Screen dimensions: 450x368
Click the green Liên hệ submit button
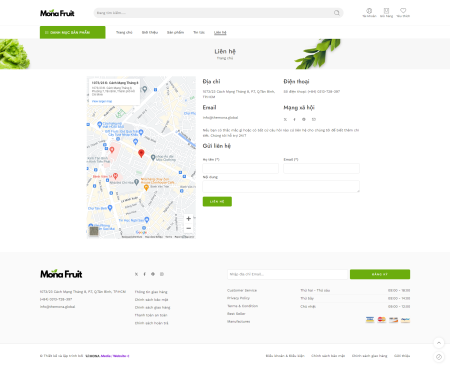coord(217,201)
